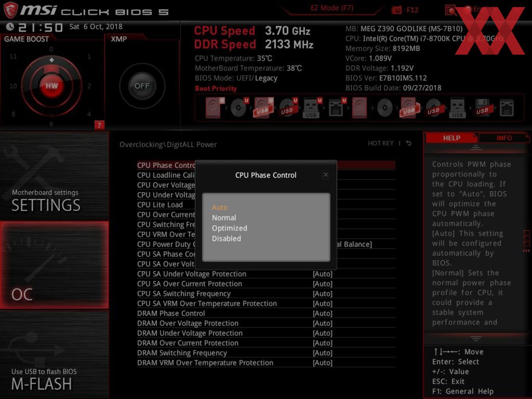Viewport: 532px width, 399px height.
Task: Select the UEFI USB hard disk boot icon
Action: pos(263,107)
